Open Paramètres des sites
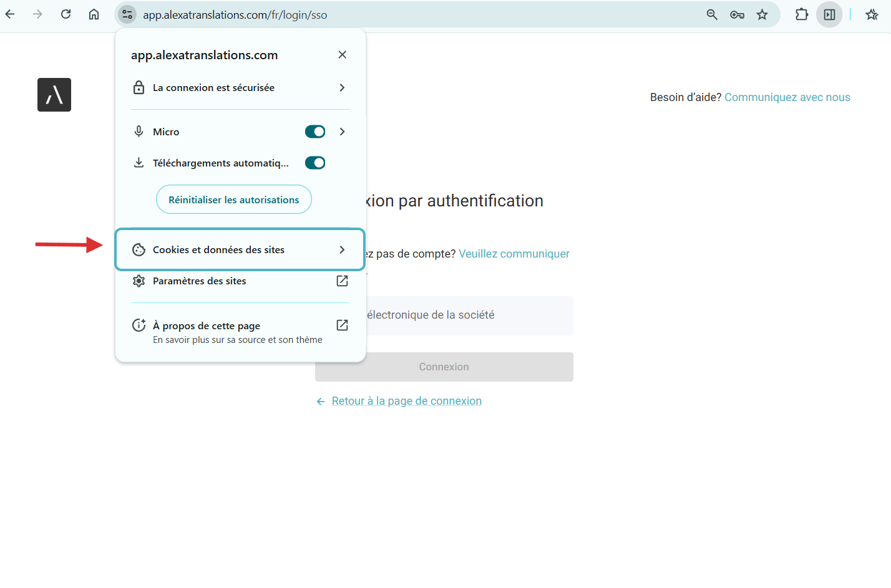 pos(240,281)
